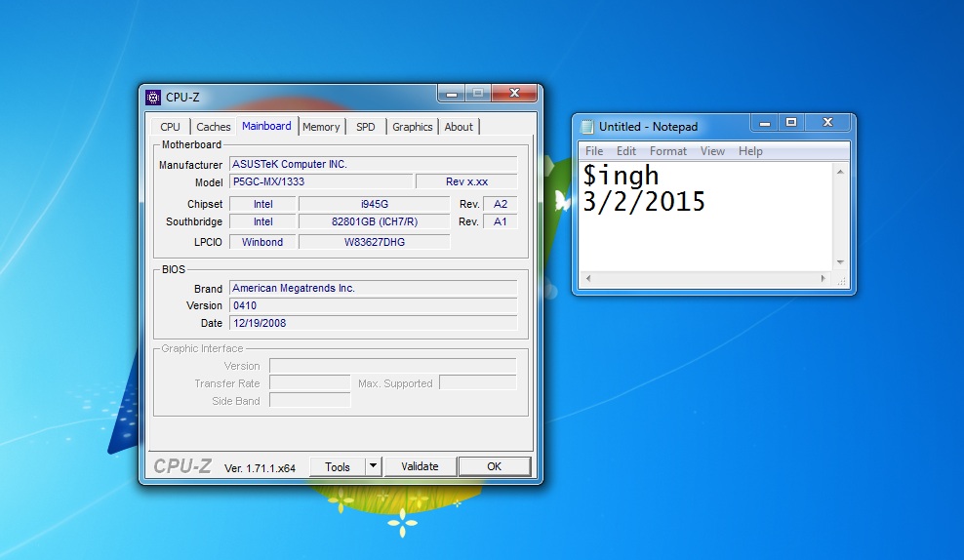Select the Memory tab
The height and width of the screenshot is (560, 964).
click(x=321, y=127)
